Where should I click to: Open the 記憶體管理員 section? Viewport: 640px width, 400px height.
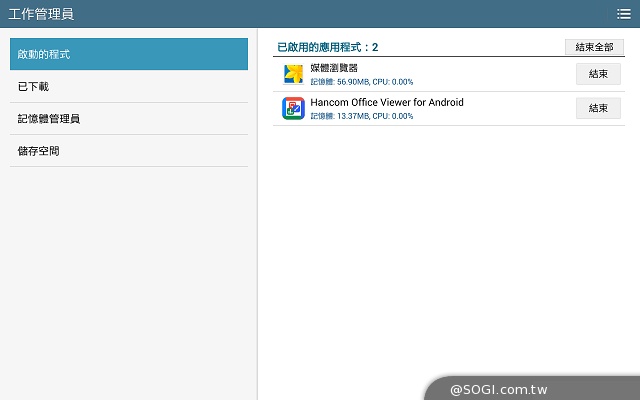(x=129, y=119)
